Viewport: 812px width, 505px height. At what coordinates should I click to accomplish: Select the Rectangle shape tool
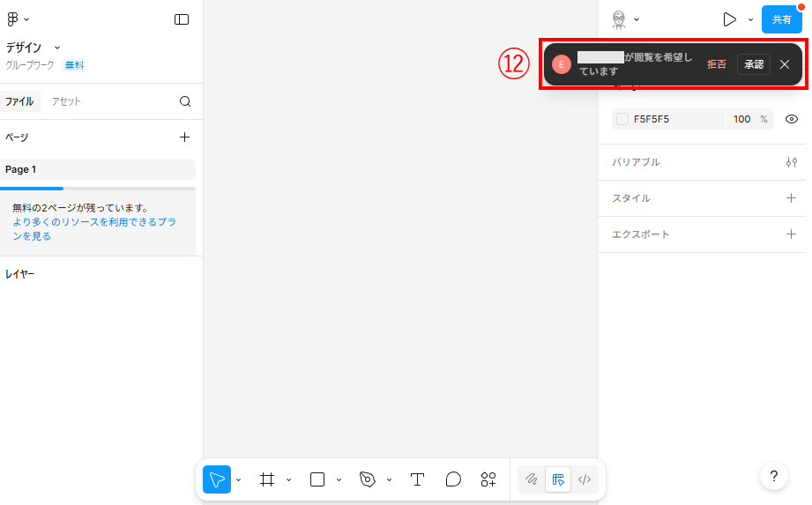317,479
